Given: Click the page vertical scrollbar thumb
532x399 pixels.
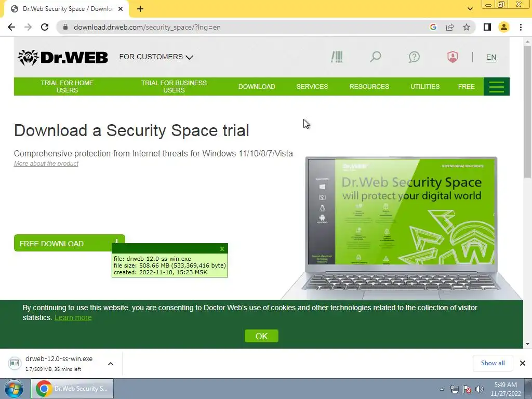Looking at the screenshot, I should click(x=528, y=112).
